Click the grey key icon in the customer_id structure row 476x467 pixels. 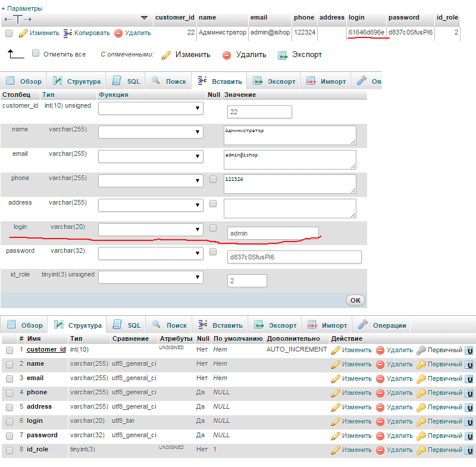tap(421, 350)
